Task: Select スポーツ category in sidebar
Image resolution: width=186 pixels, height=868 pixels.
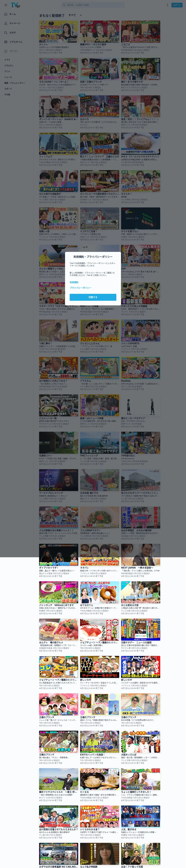Action: pos(8,89)
